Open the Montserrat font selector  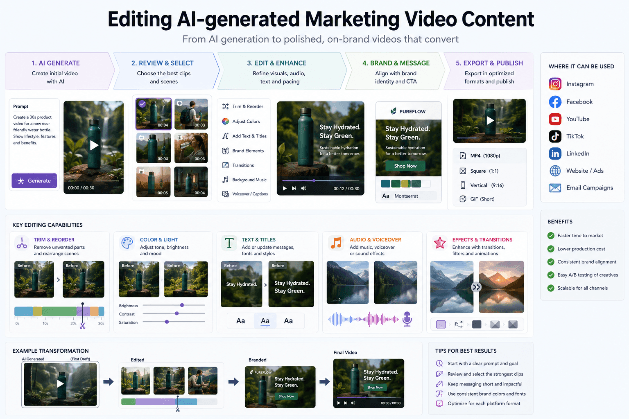pos(408,196)
